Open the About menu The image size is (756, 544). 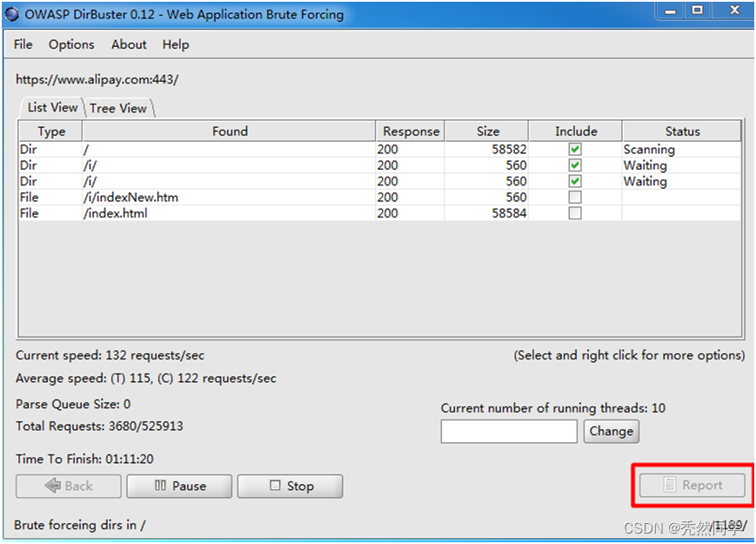tap(129, 44)
